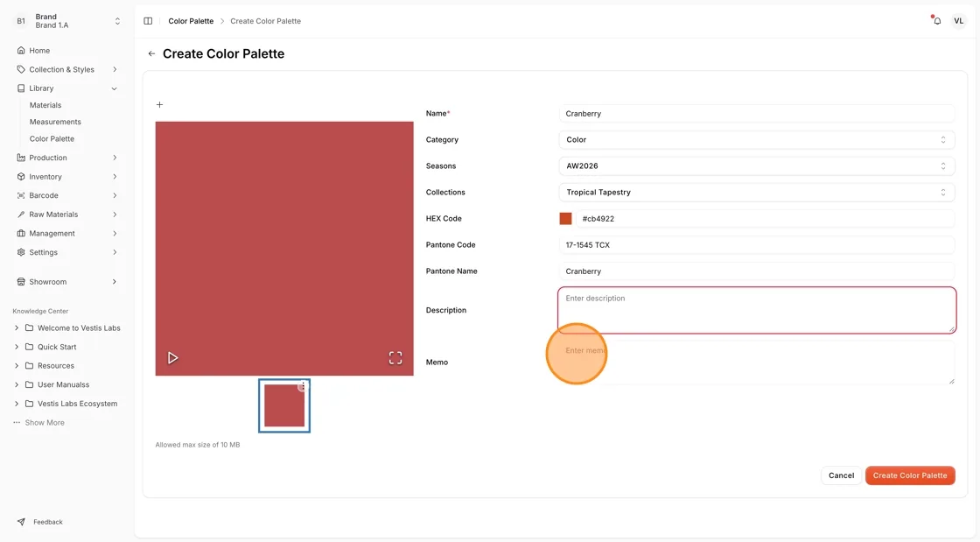The width and height of the screenshot is (980, 542).
Task: Click the large red color preview
Action: pos(284,248)
